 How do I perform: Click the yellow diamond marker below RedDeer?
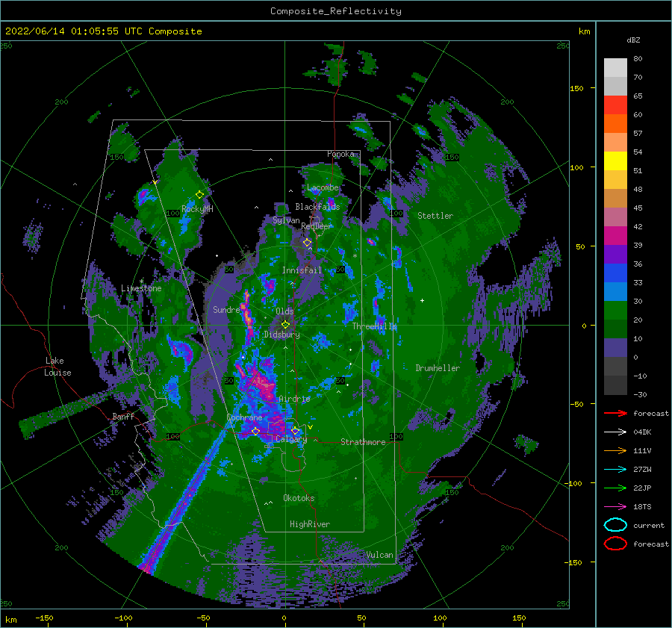[x=308, y=243]
